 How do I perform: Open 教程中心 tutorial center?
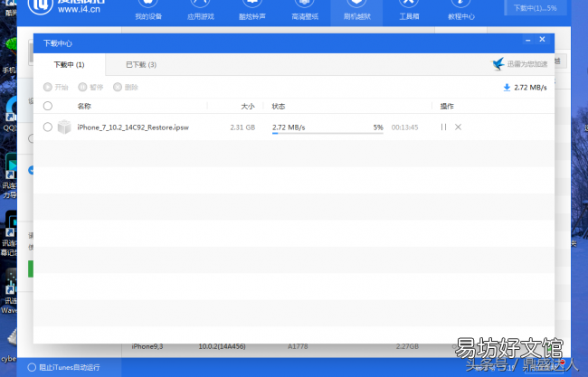click(460, 11)
